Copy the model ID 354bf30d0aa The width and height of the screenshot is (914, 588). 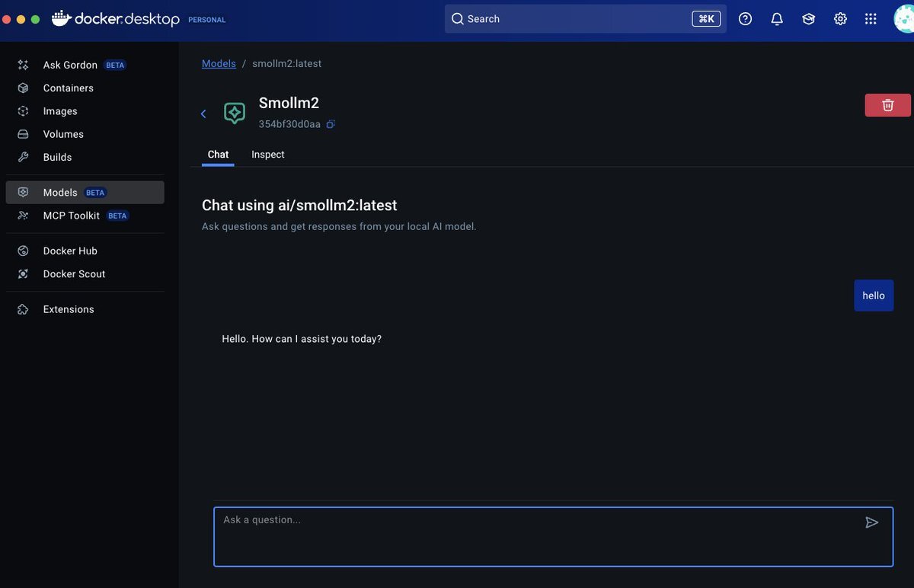331,124
